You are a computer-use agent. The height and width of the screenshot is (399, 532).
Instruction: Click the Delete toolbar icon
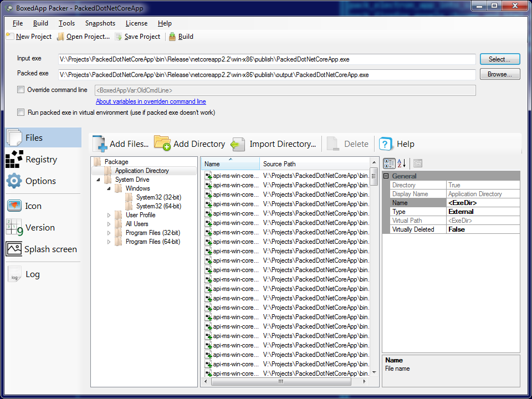333,144
